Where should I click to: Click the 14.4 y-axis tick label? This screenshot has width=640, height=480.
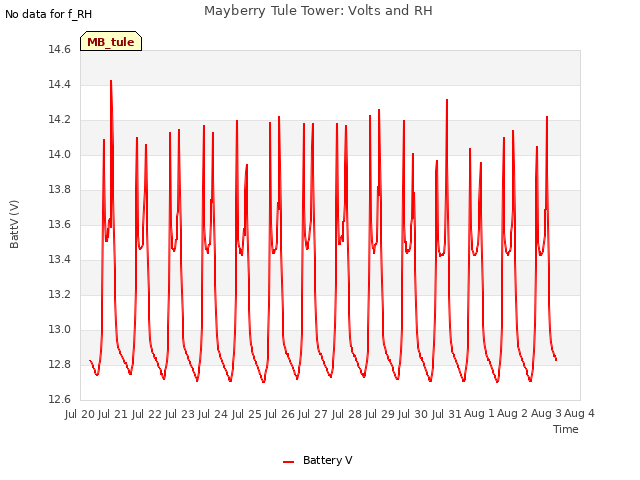click(59, 84)
